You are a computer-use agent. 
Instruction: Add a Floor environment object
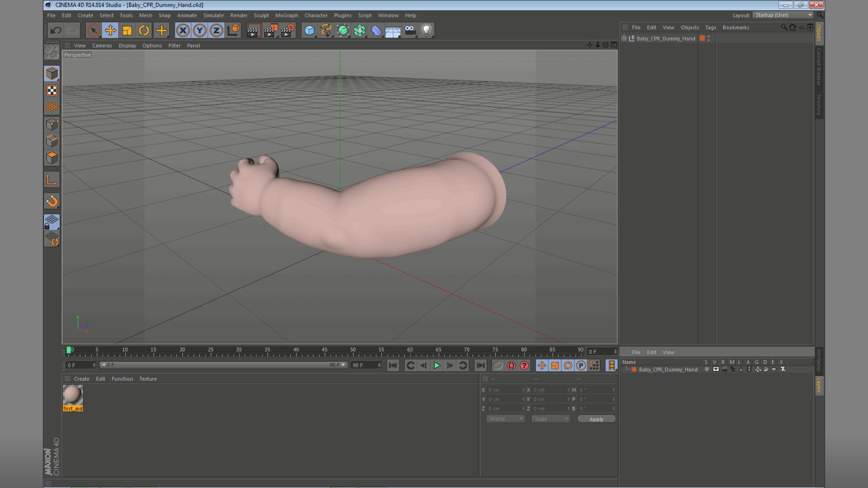(x=393, y=31)
